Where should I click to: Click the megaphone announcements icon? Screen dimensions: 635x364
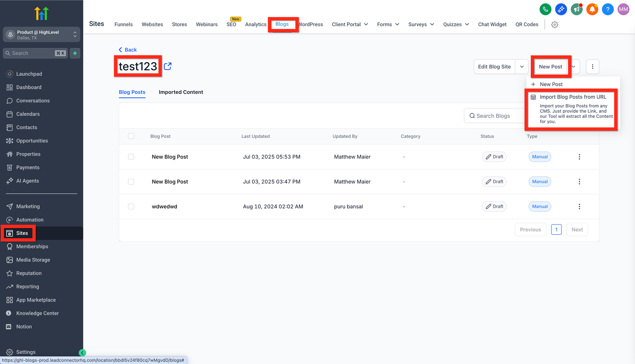tap(576, 9)
